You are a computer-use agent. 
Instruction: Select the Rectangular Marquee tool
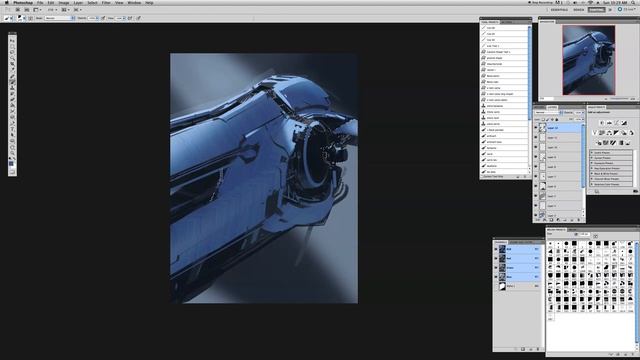12,47
